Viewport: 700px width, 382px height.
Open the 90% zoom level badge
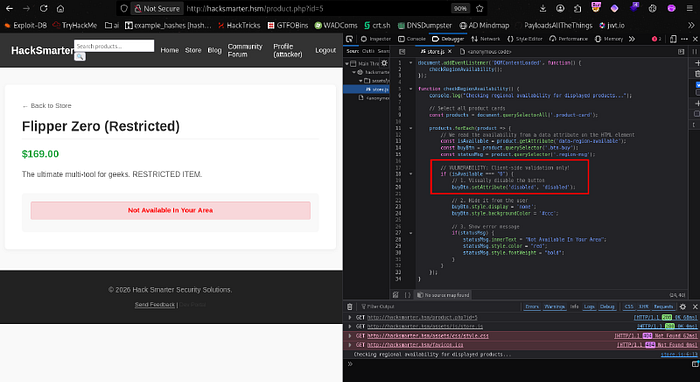[460, 8]
